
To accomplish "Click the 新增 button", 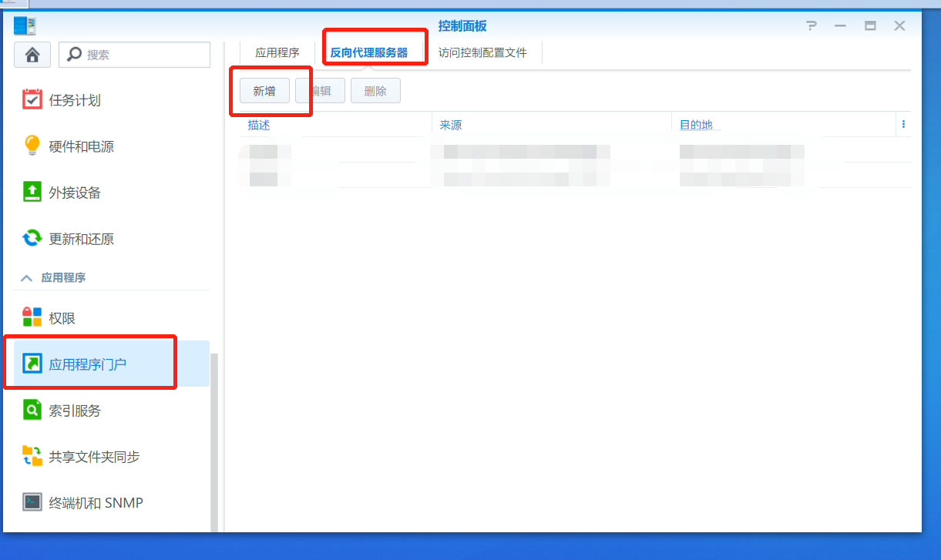I will click(x=264, y=91).
